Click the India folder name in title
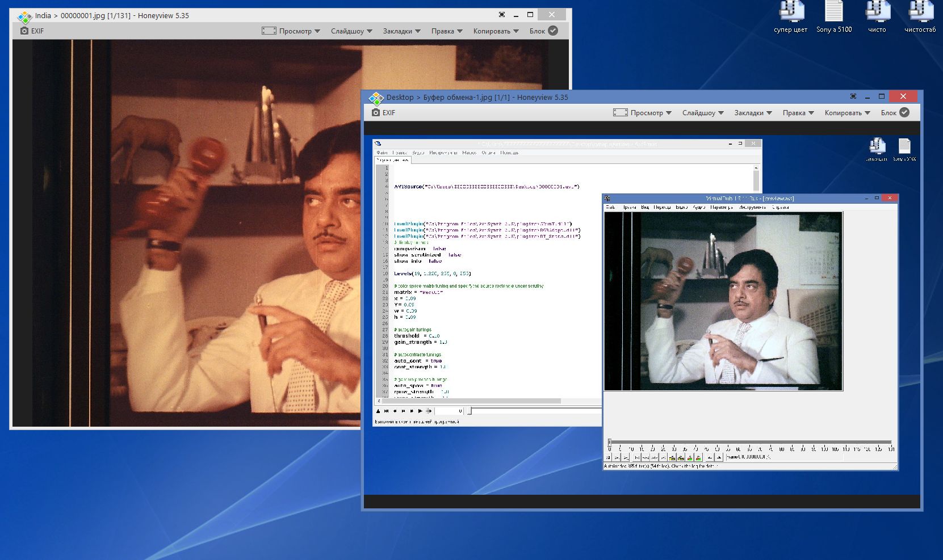 (43, 15)
